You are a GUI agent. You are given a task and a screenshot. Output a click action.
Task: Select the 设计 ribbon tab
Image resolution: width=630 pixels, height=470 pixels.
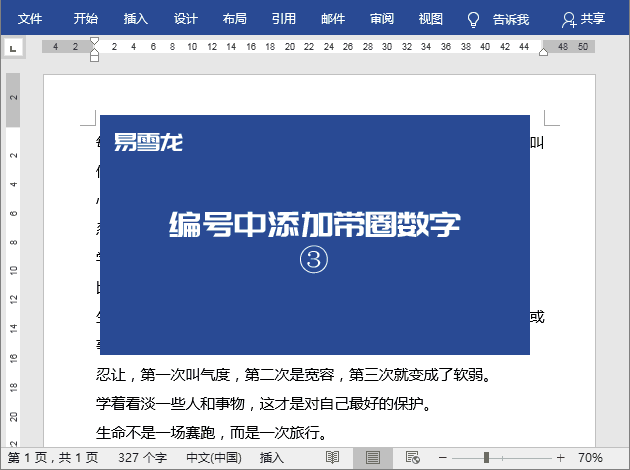click(x=185, y=18)
